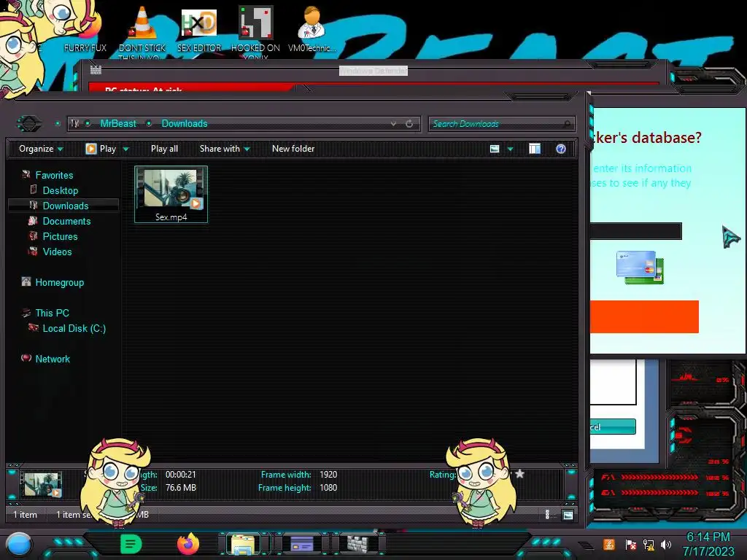Click the Play media player icon in toolbar
The image size is (747, 560).
pos(90,149)
